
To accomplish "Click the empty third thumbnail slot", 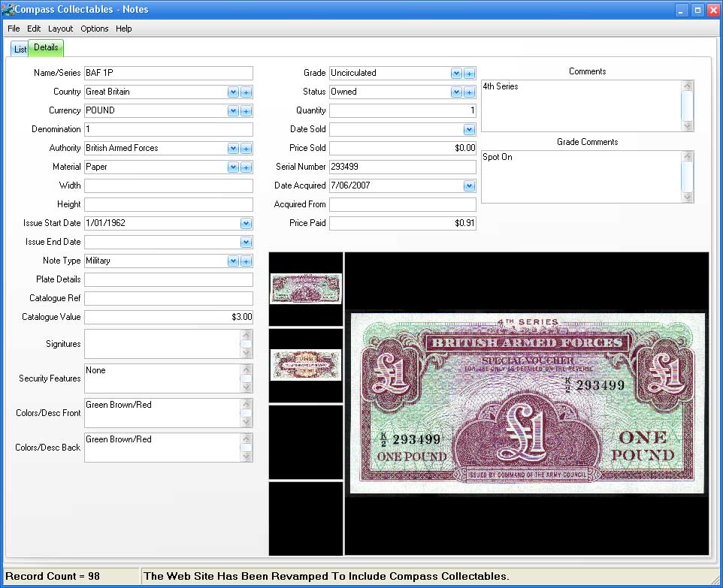I will click(306, 442).
